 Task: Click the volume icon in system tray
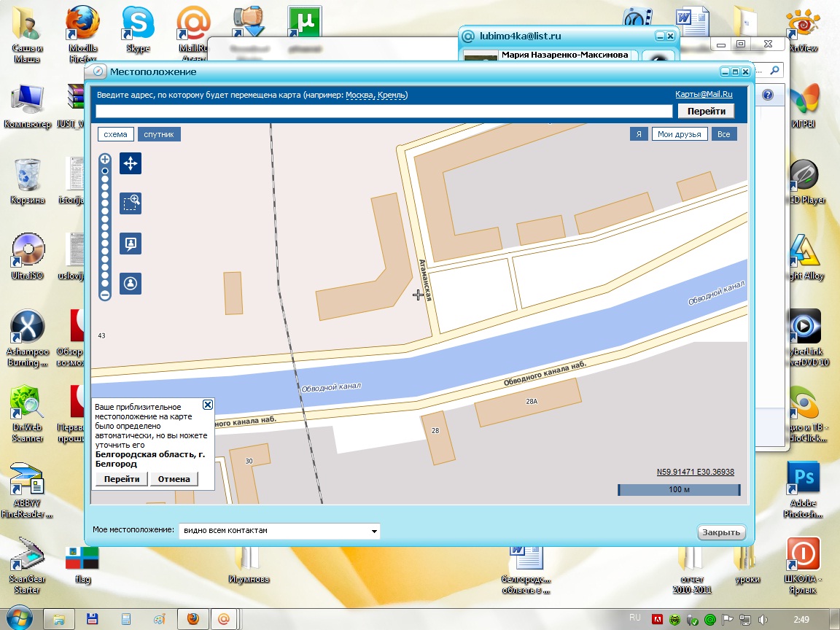click(763, 620)
